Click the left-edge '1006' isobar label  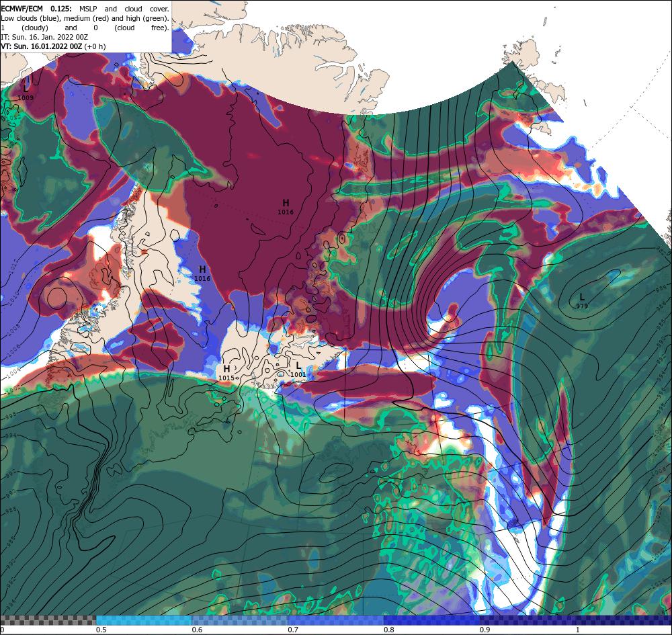coord(13,352)
